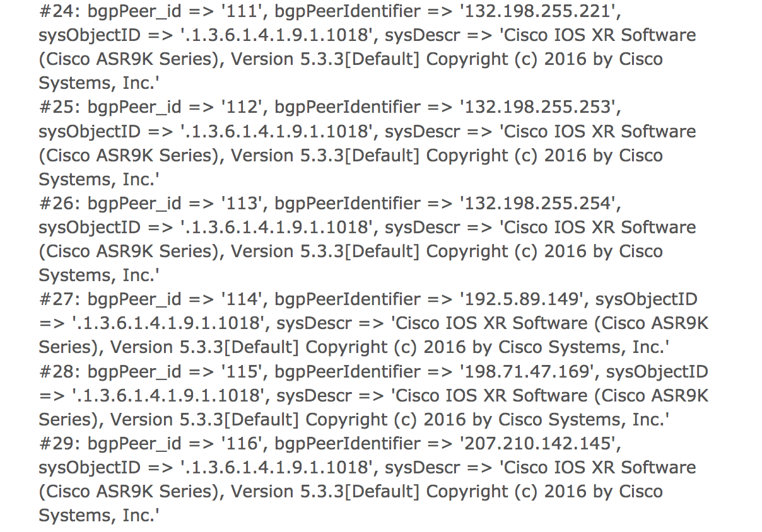Screen dimensions: 762x532
Task: Click the '#26:' entry label
Action: tap(60, 203)
